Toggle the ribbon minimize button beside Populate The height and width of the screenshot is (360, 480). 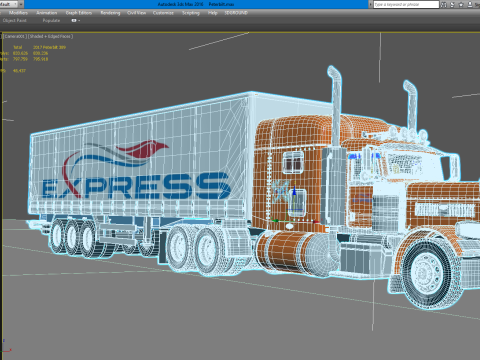pos(75,20)
